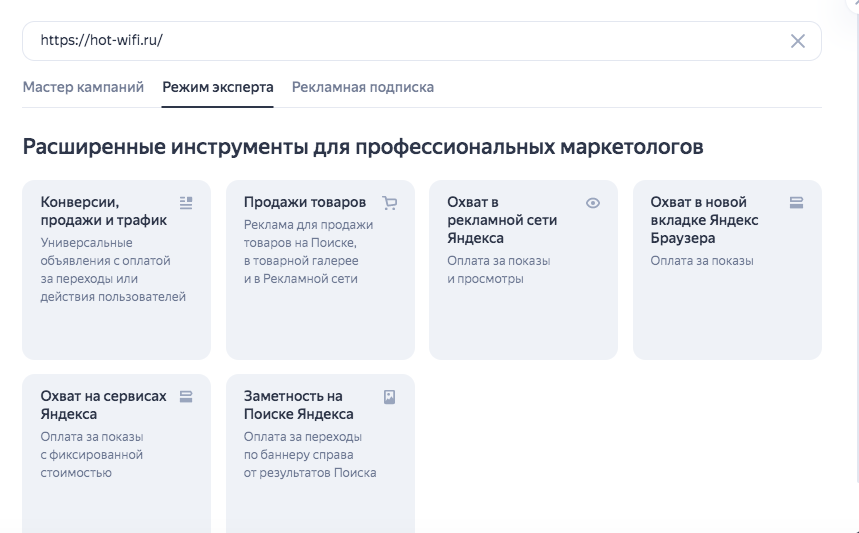Image resolution: width=859 pixels, height=533 pixels.
Task: Click the eye icon on Охват в рекламной сети card
Action: tap(593, 203)
